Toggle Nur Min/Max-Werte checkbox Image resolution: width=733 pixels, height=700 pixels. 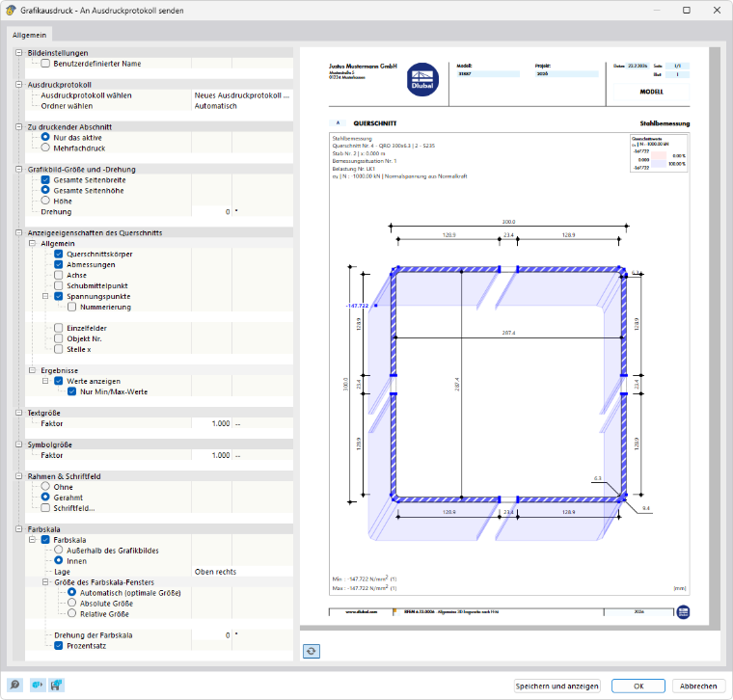(72, 391)
